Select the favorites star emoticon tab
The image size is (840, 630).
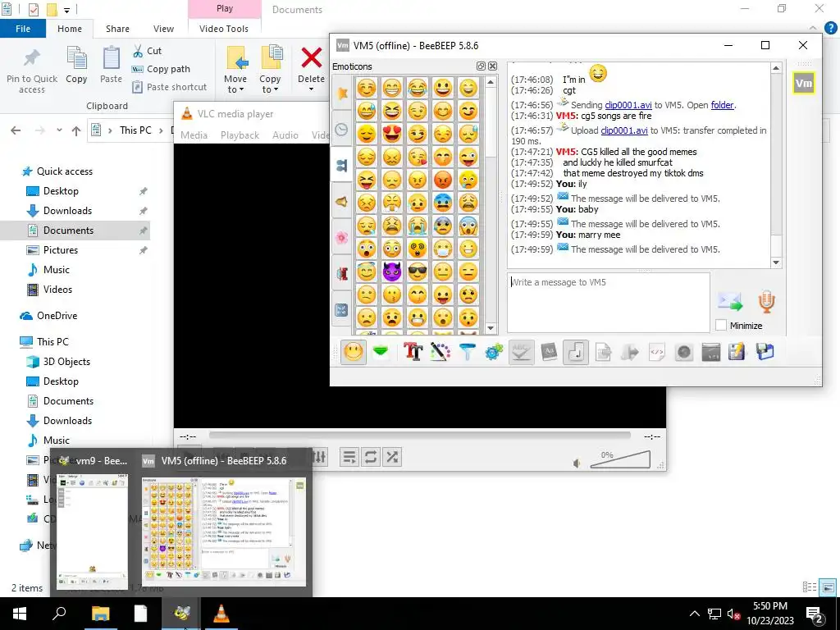coord(342,94)
